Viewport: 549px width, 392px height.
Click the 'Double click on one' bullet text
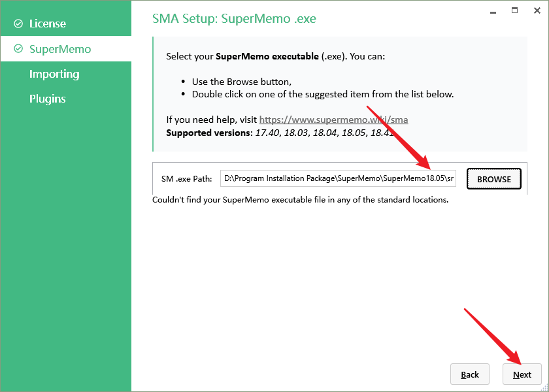tap(323, 94)
